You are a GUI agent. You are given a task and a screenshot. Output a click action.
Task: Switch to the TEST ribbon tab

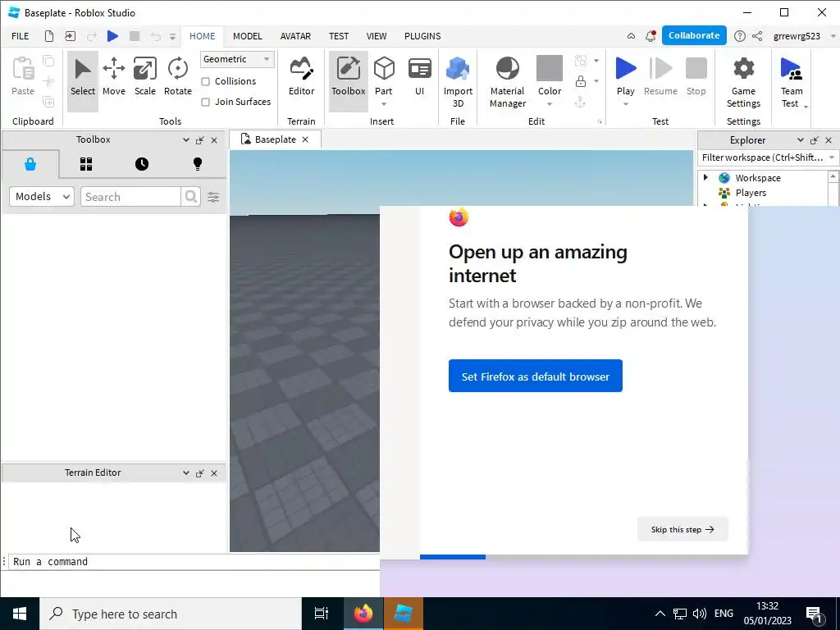point(339,36)
